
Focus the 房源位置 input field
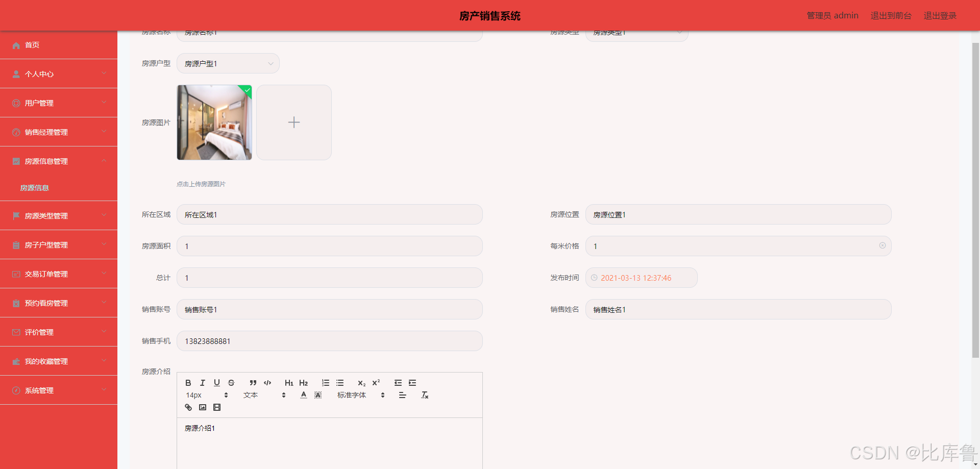click(738, 214)
